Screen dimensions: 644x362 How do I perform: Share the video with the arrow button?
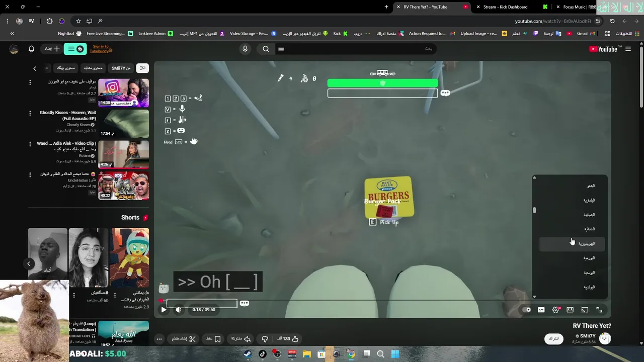coord(241,339)
